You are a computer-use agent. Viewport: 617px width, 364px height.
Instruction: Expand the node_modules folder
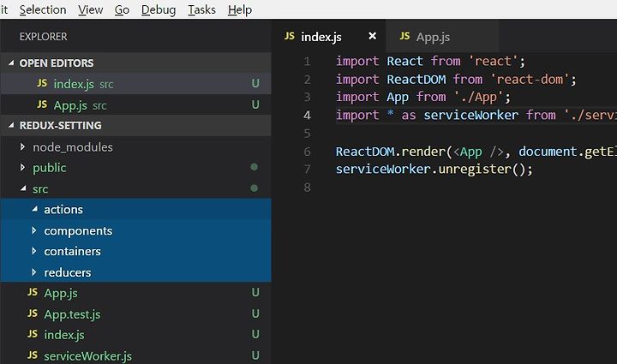pyautogui.click(x=22, y=146)
